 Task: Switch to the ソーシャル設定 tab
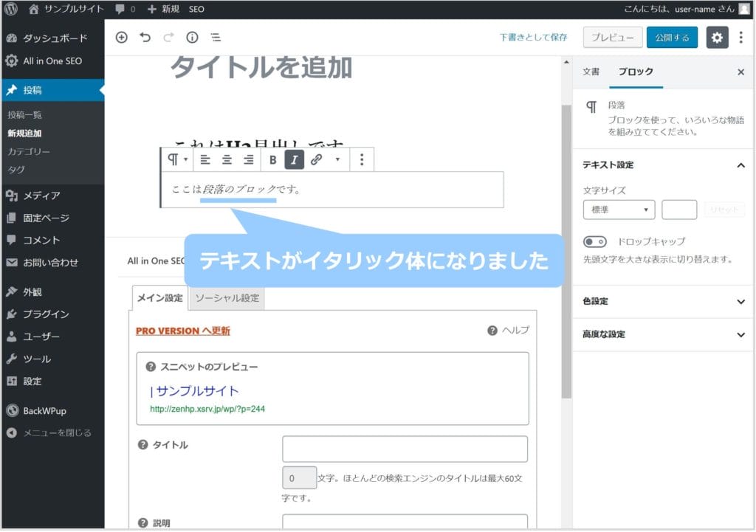pyautogui.click(x=227, y=298)
